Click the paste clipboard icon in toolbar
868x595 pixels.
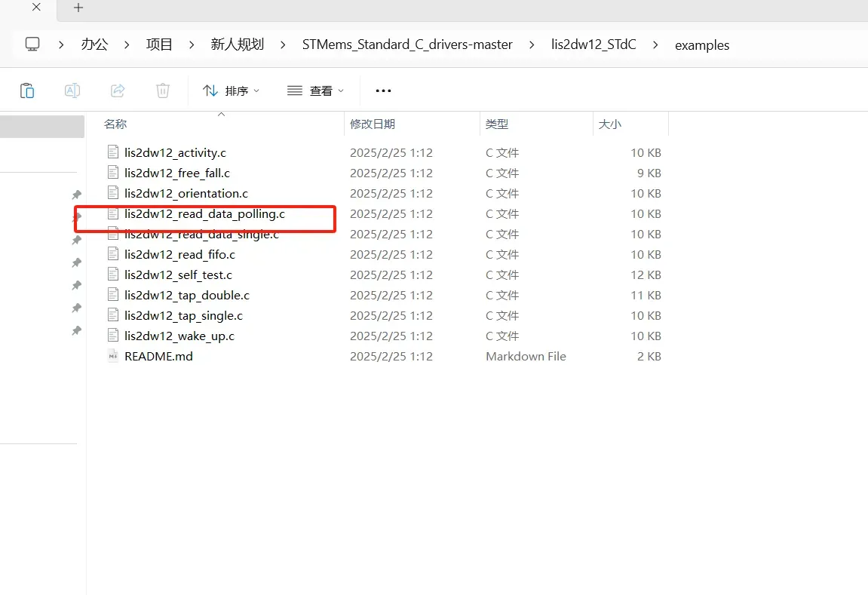pos(27,90)
